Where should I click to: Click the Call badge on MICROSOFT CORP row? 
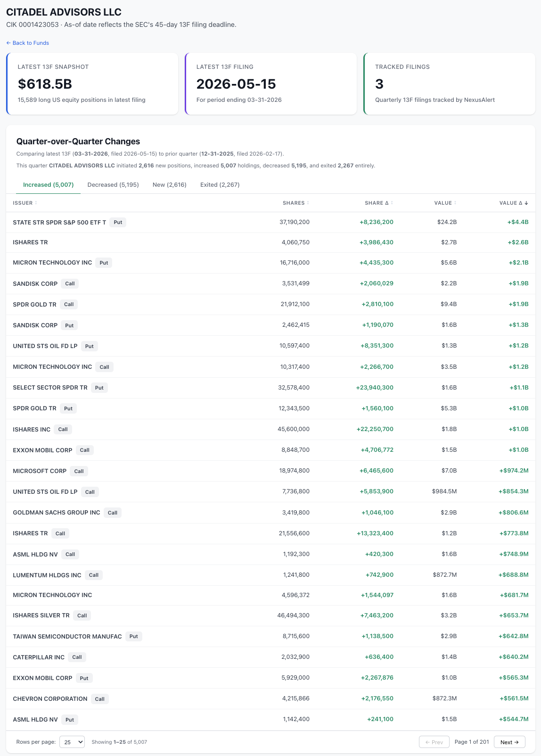79,471
